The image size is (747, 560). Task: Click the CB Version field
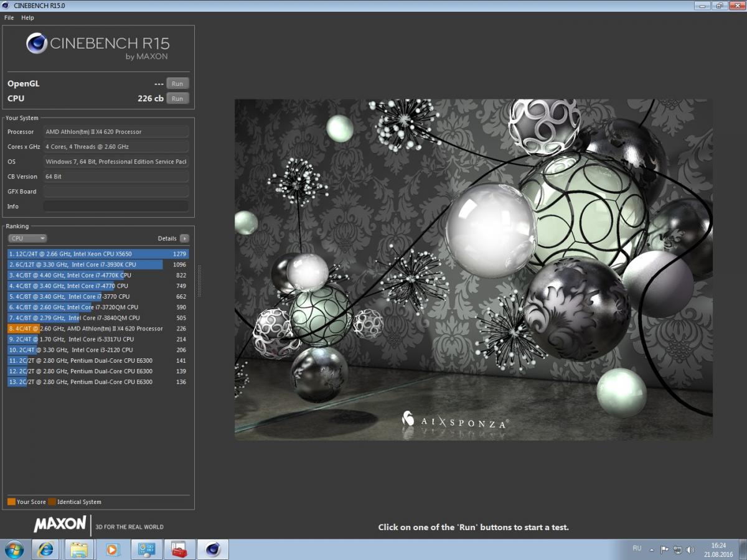pyautogui.click(x=116, y=177)
